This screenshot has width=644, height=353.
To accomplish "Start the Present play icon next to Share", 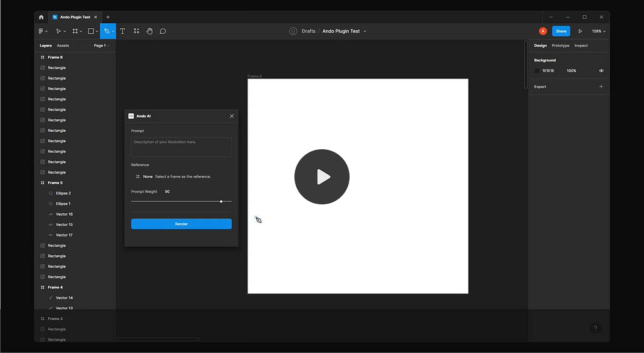I will click(580, 31).
